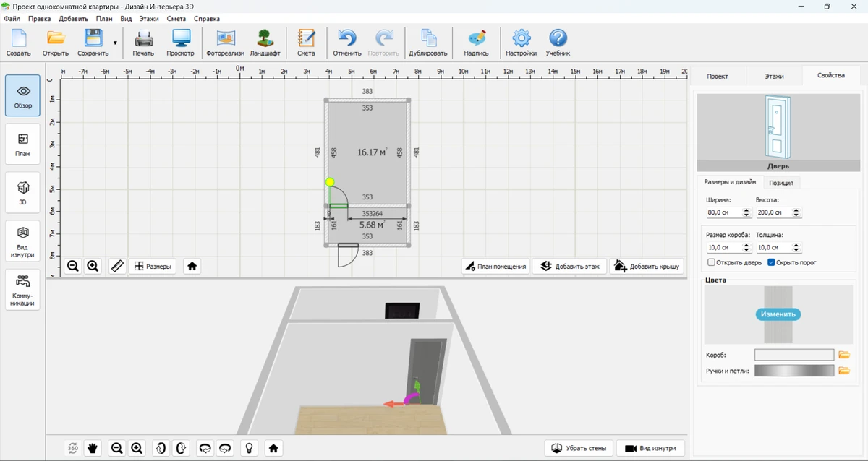Switch to the 3D view mode
This screenshot has height=461, width=868.
[23, 193]
